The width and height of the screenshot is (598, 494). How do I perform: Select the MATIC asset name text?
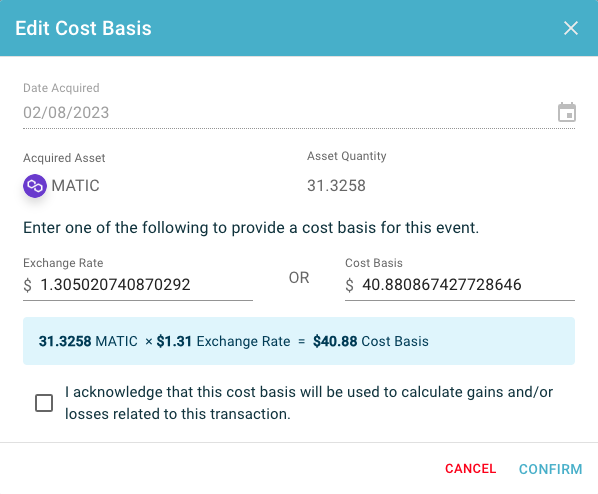(x=76, y=186)
